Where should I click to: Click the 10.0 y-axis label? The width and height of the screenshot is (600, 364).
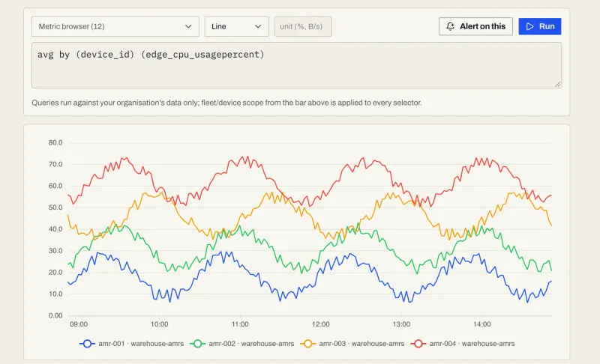pyautogui.click(x=55, y=294)
